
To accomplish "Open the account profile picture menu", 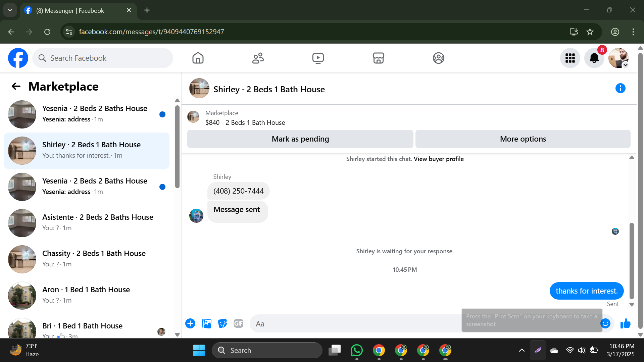I will click(618, 58).
